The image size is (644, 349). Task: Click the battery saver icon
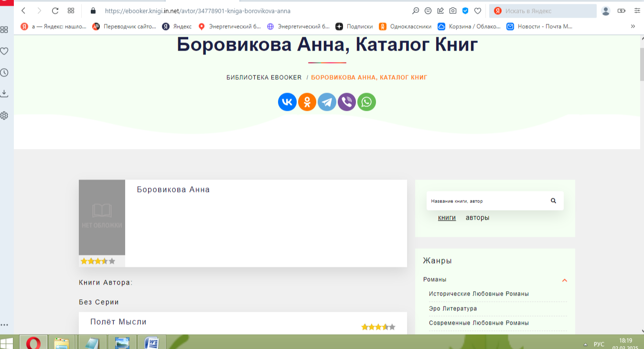click(x=622, y=11)
